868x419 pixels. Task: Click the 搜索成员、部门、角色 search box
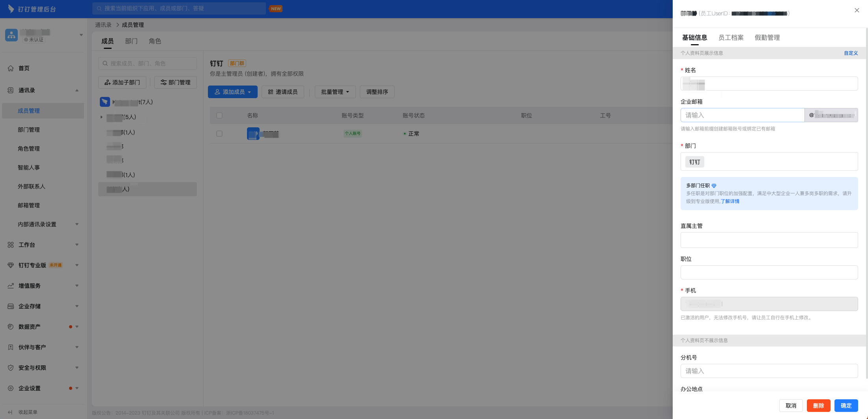pos(148,63)
